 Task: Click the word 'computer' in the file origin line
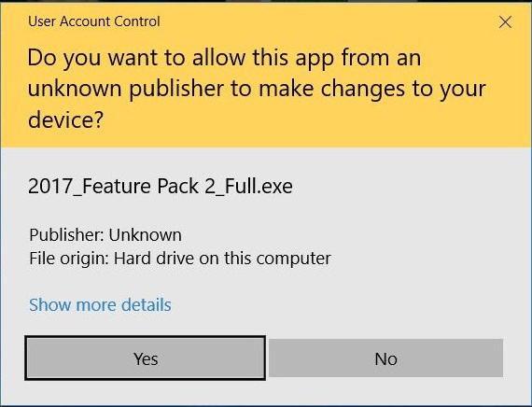pyautogui.click(x=293, y=259)
